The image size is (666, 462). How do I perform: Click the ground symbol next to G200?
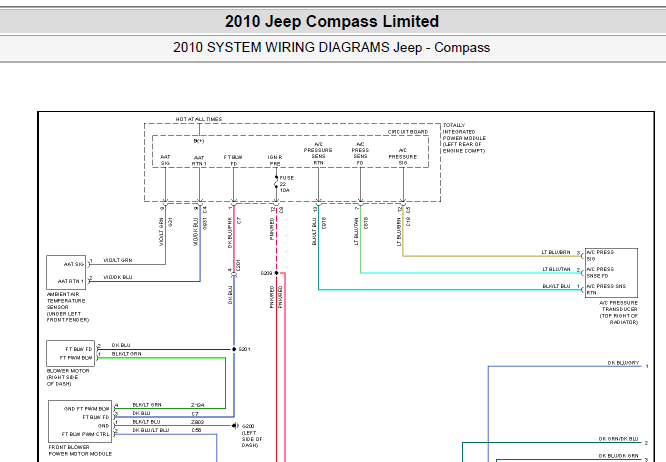[235, 425]
